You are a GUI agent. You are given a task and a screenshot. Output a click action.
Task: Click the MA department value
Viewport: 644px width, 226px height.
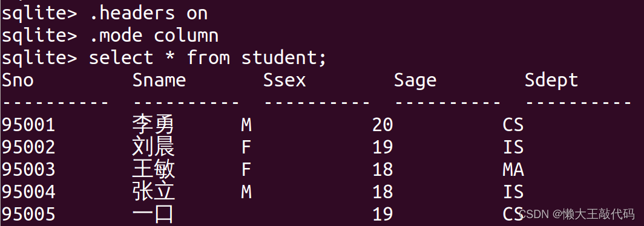513,169
